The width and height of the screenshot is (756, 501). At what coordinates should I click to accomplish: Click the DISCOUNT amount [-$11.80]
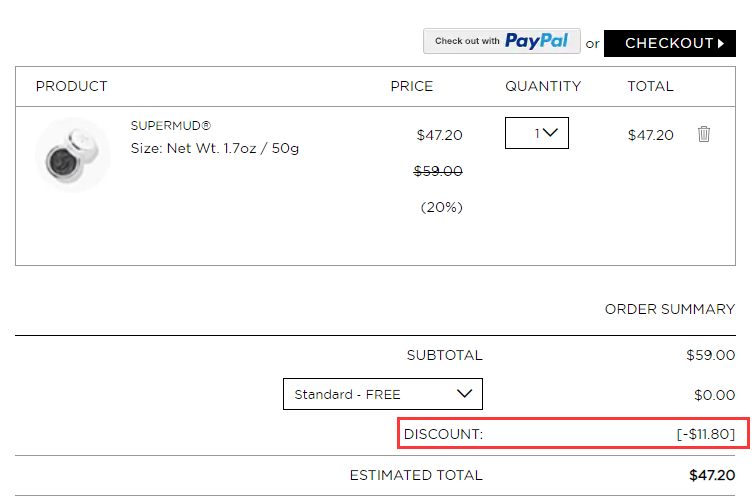pyautogui.click(x=706, y=434)
